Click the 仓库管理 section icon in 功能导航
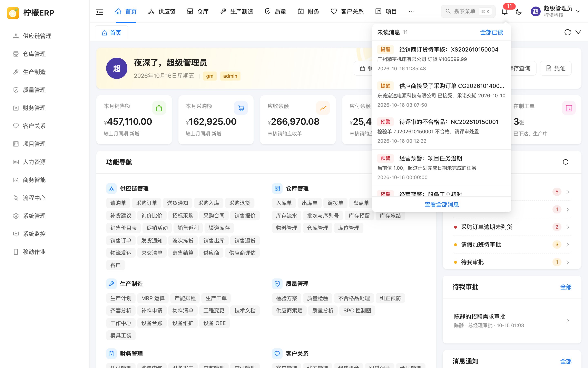The image size is (588, 368). (277, 189)
